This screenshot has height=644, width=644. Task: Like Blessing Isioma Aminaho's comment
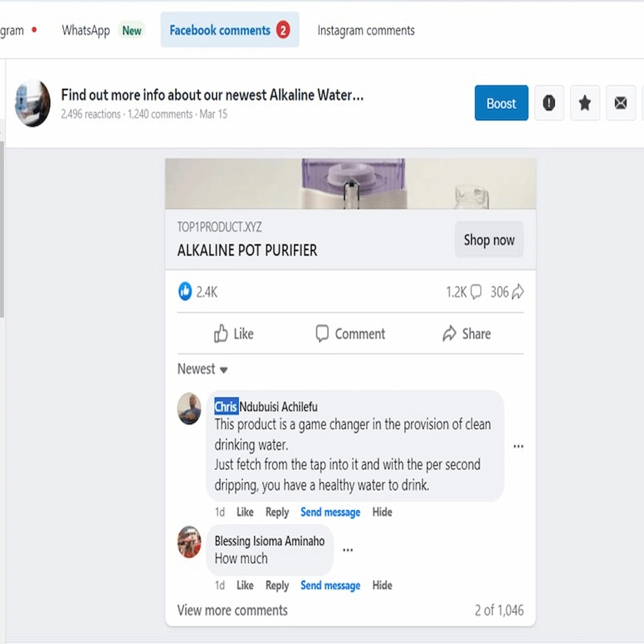(245, 585)
